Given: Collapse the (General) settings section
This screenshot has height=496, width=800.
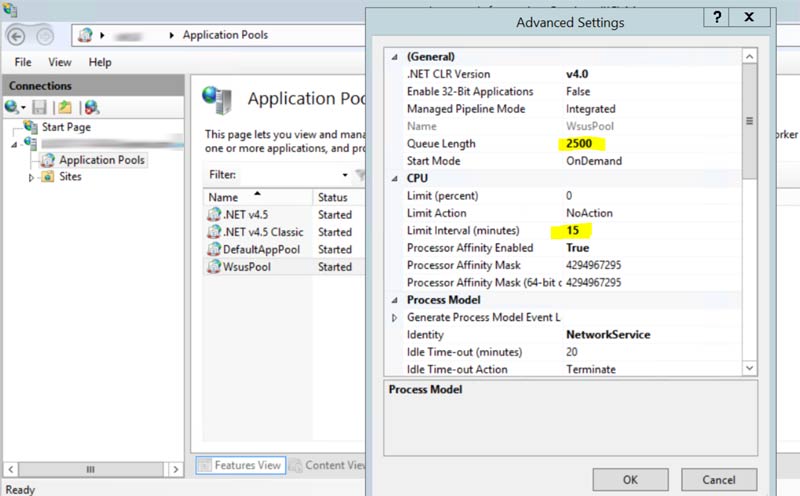Looking at the screenshot, I should pyautogui.click(x=394, y=57).
